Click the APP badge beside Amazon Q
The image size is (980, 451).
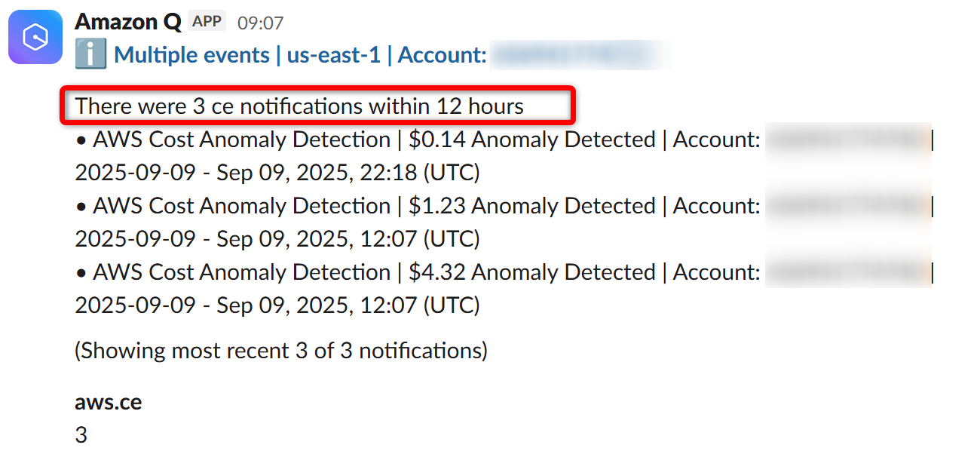206,21
